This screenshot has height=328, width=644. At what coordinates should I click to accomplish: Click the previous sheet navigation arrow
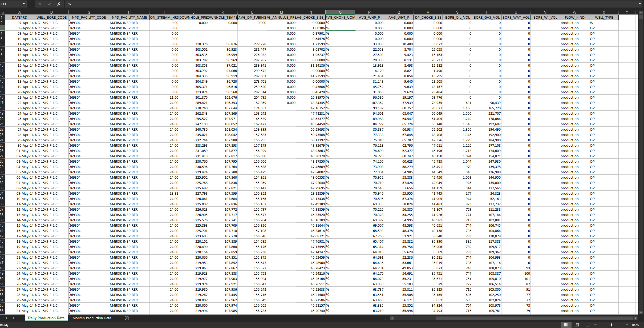pos(6,318)
